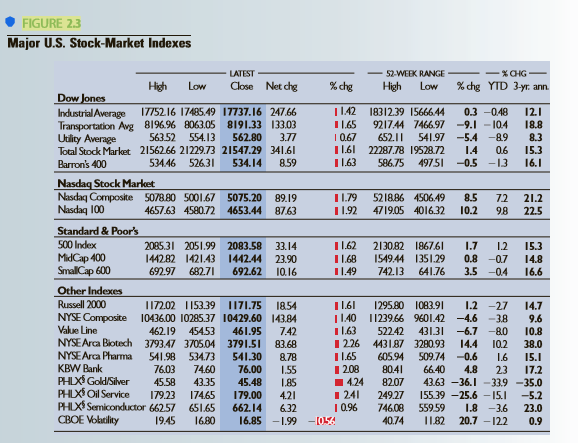Select the close value 662.14
The height and width of the screenshot is (448, 578).
pos(247,408)
